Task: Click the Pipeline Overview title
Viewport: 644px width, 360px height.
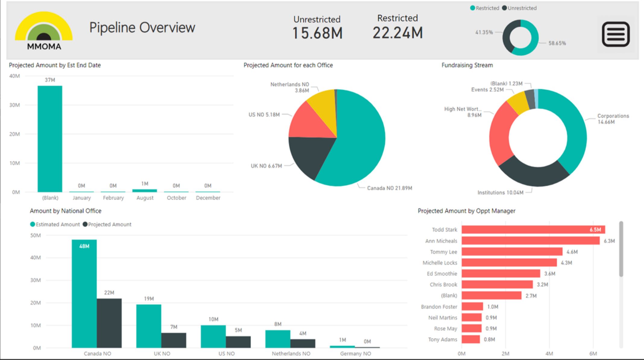Action: [142, 27]
